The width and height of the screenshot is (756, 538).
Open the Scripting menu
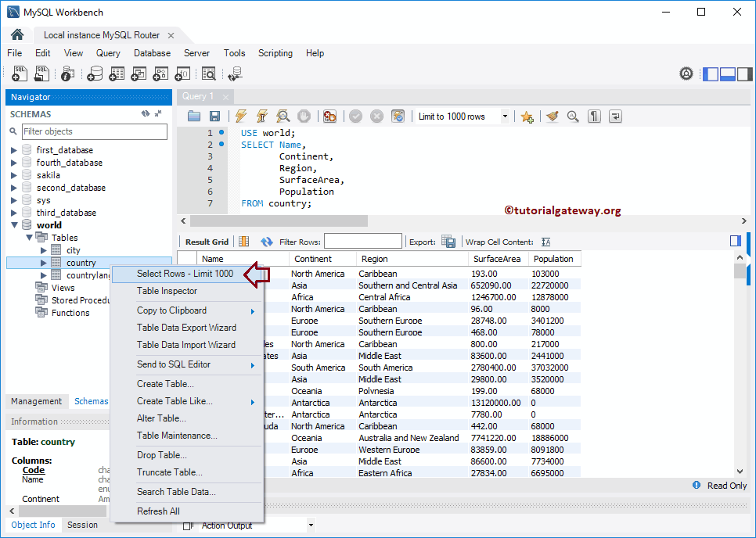[x=275, y=53]
